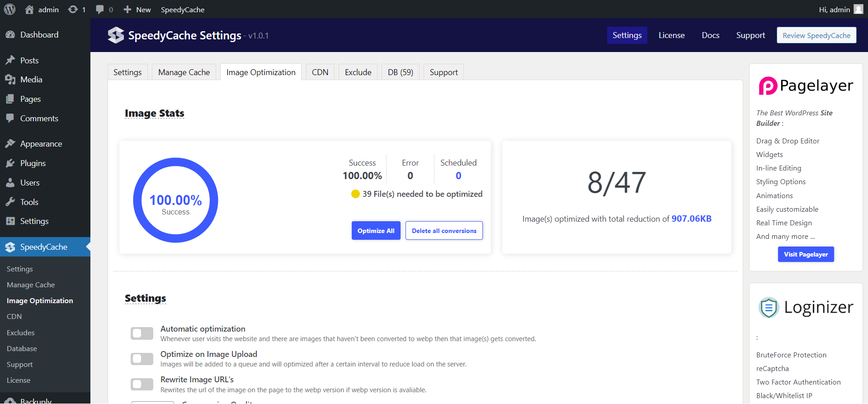
Task: Click the Plugins plug icon
Action: (10, 163)
